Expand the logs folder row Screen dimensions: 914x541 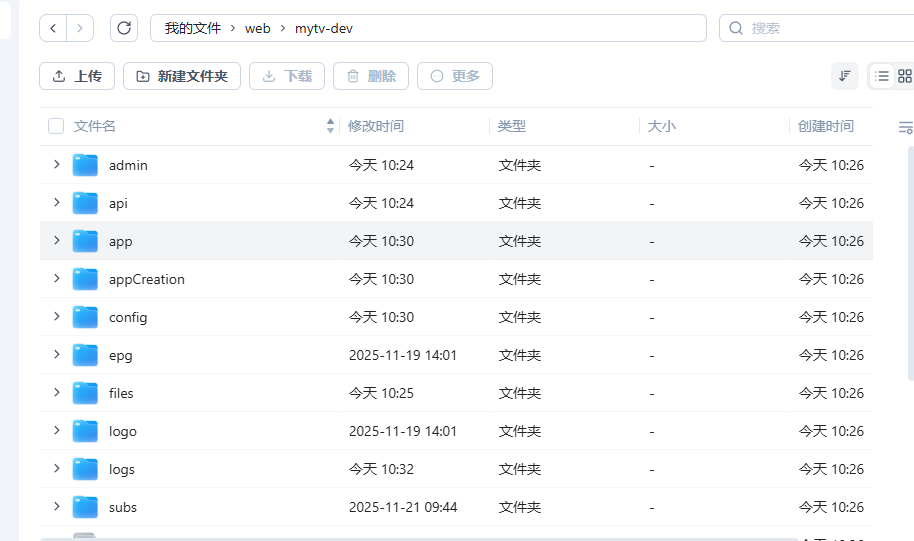(57, 468)
